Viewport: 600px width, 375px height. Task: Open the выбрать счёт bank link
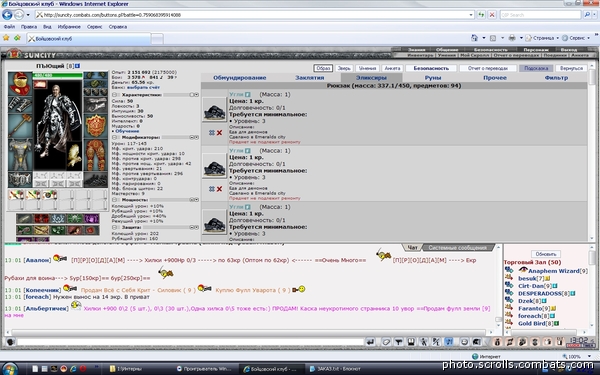tap(143, 87)
